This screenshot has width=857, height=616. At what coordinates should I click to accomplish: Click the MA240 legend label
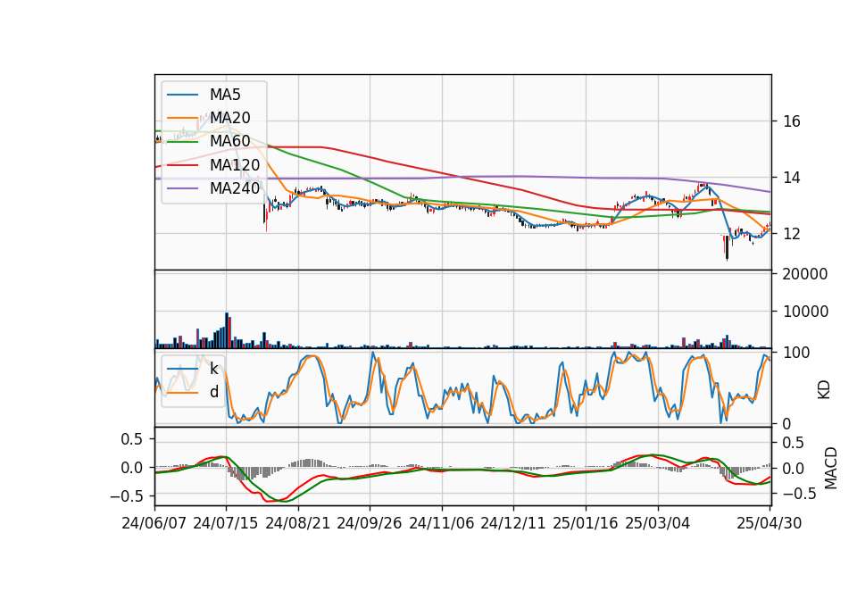(235, 188)
